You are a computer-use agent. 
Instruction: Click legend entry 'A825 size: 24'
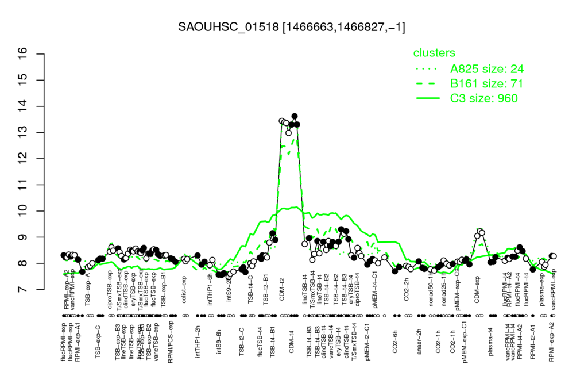(x=487, y=69)
